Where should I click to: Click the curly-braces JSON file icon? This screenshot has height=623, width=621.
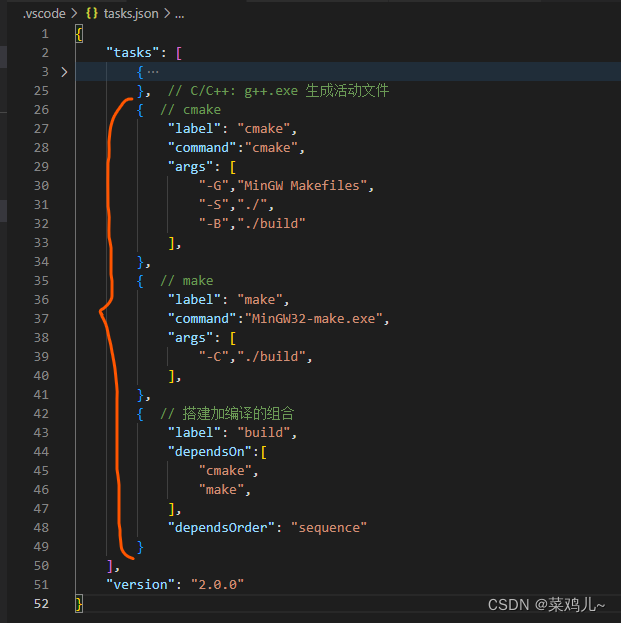point(92,14)
